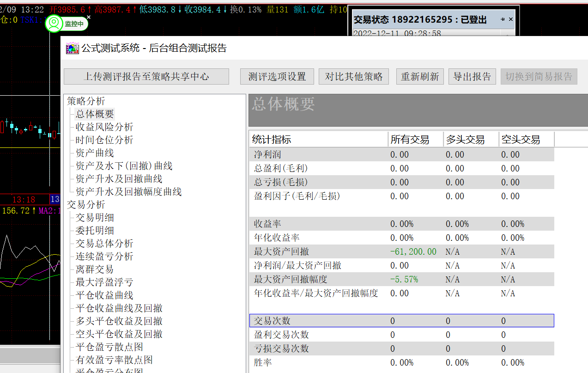588x373 pixels.
Task: Select the 年化收益率 row label
Action: pos(277,238)
